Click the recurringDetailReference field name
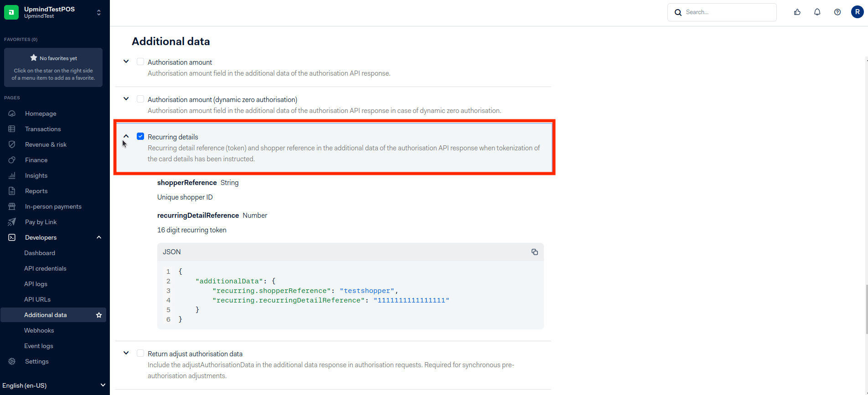Viewport: 868px width, 395px height. coord(198,215)
